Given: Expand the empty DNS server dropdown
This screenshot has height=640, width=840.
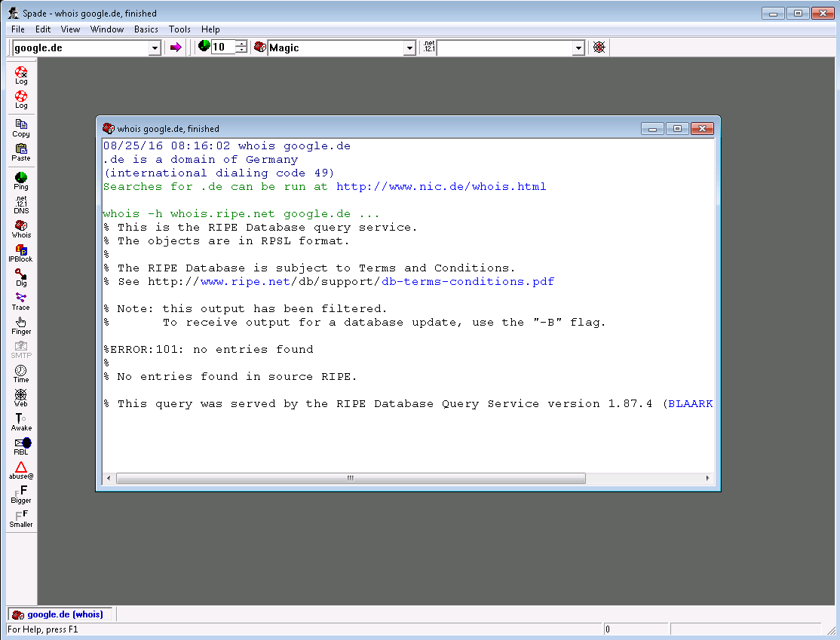Looking at the screenshot, I should [578, 48].
